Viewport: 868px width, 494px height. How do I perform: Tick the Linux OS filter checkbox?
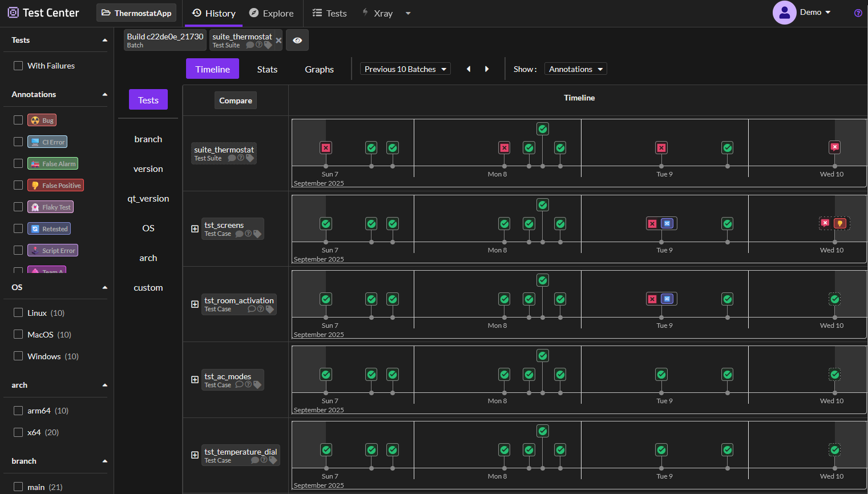tap(18, 312)
